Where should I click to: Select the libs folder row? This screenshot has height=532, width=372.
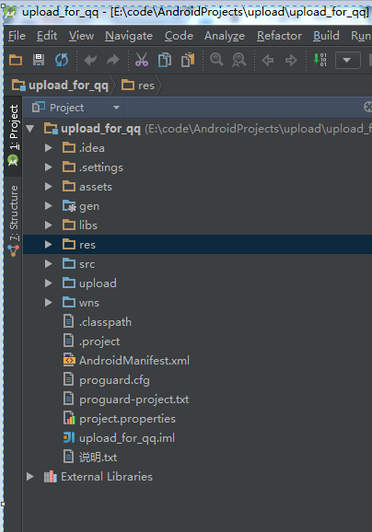198,225
